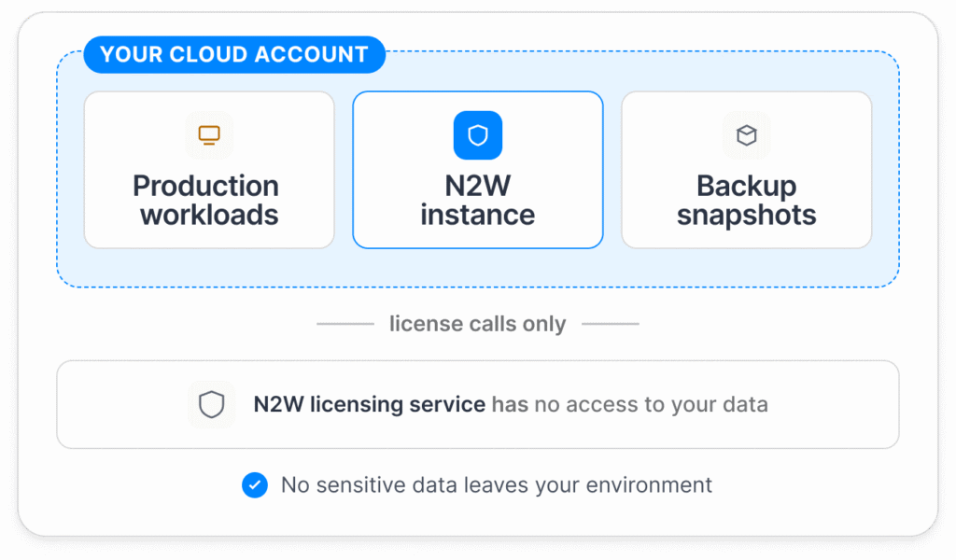This screenshot has height=560, width=956.
Task: Click the cube icon above Backup snapshots
Action: (746, 134)
